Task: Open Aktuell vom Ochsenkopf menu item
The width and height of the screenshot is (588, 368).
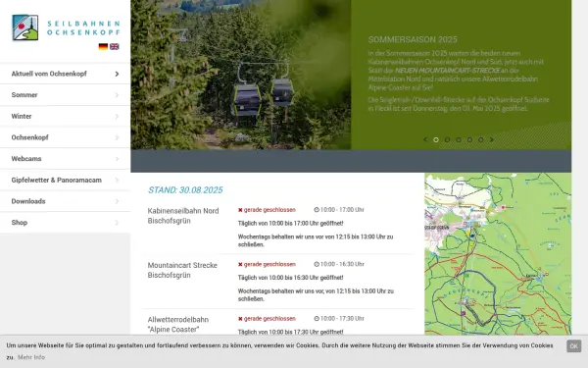Action: pos(65,74)
